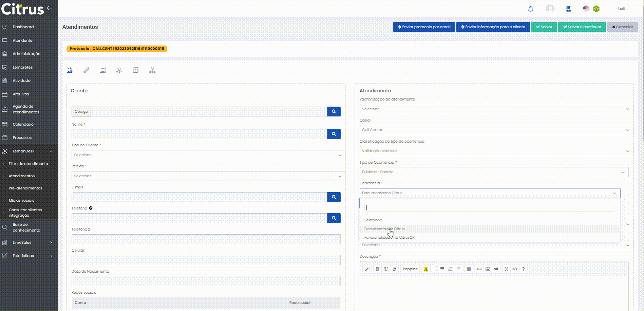644x311 pixels.
Task: Select 'Funcionalidade no CitrusCX' from the list
Action: (x=389, y=238)
